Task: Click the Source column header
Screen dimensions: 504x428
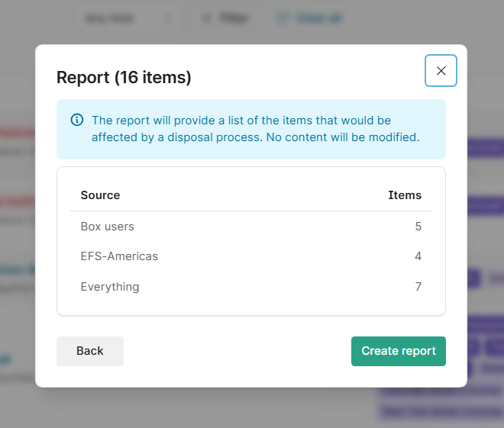Action: tap(100, 195)
